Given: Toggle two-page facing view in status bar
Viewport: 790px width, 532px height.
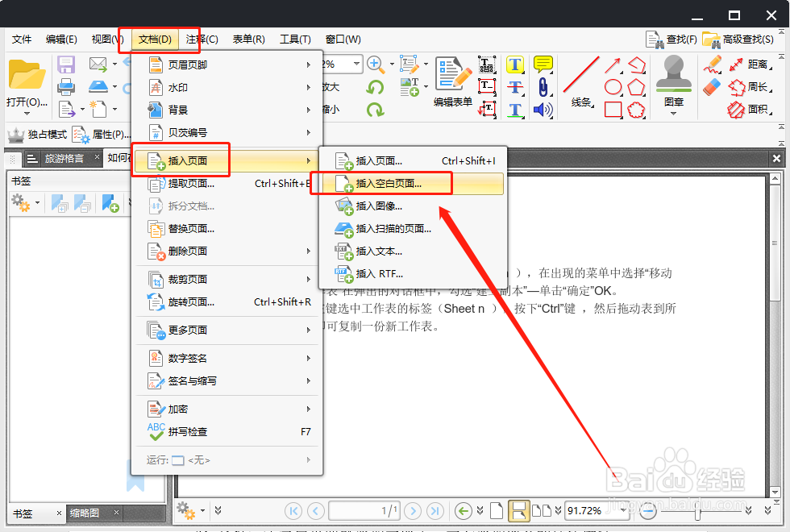Looking at the screenshot, I should tap(540, 510).
